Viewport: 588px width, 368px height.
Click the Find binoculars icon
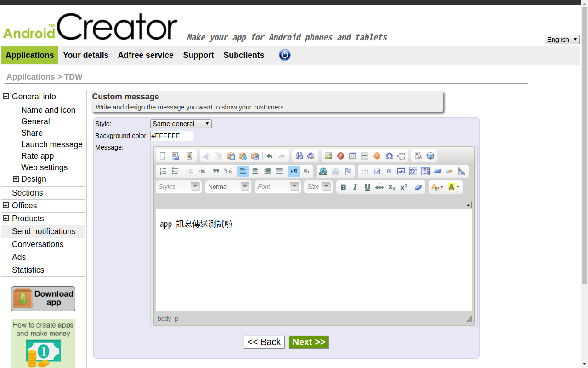pyautogui.click(x=299, y=156)
